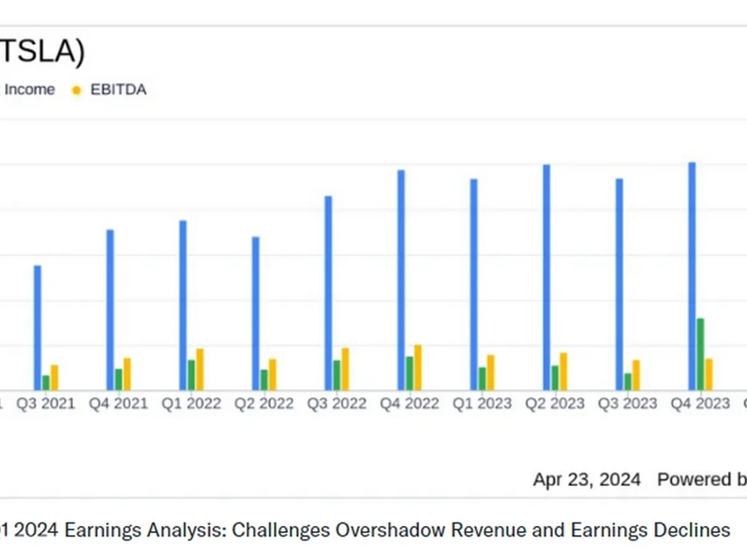747x560 pixels.
Task: Toggle the Income legend label
Action: [x=29, y=90]
